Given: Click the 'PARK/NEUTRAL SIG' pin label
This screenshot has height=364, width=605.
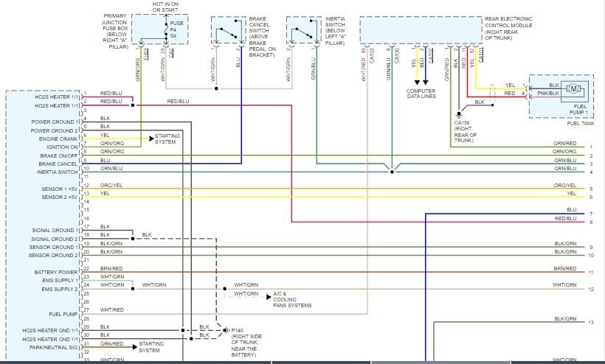Looking at the screenshot, I should click(54, 347).
